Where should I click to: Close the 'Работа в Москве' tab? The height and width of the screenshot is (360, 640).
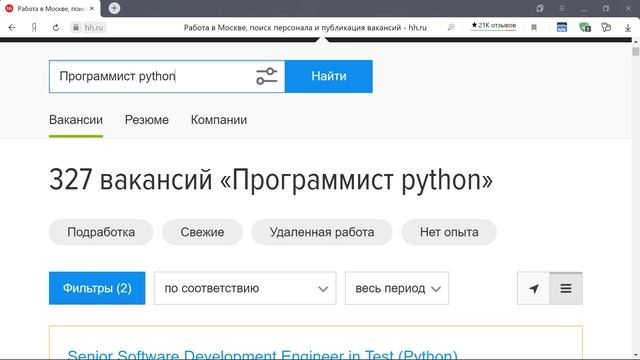coord(92,8)
